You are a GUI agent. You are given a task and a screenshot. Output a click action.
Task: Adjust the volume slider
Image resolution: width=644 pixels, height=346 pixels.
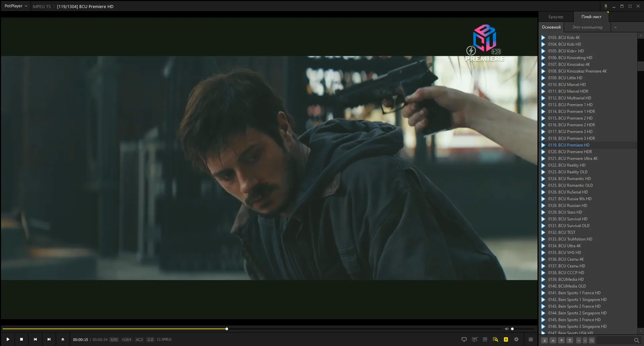(522, 329)
